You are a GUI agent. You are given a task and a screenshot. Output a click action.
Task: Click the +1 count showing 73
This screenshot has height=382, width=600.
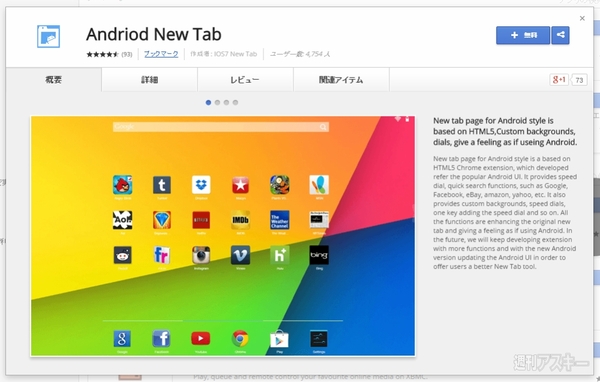coord(579,80)
